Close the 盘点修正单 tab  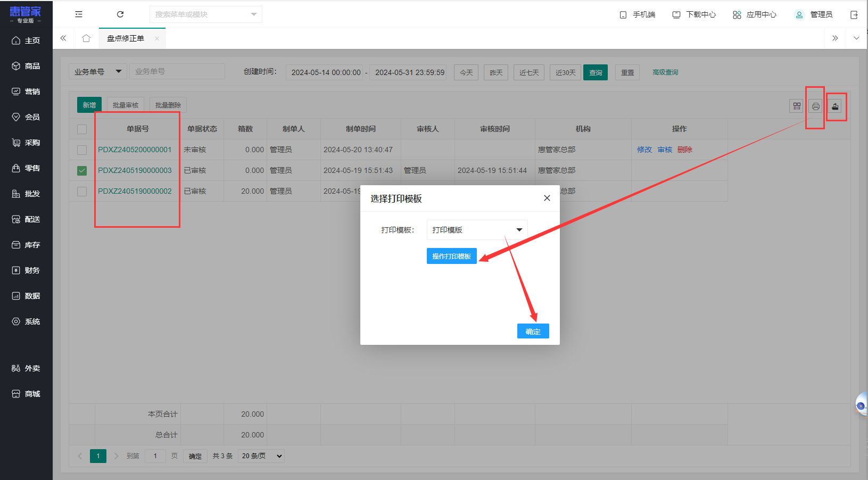(x=157, y=38)
